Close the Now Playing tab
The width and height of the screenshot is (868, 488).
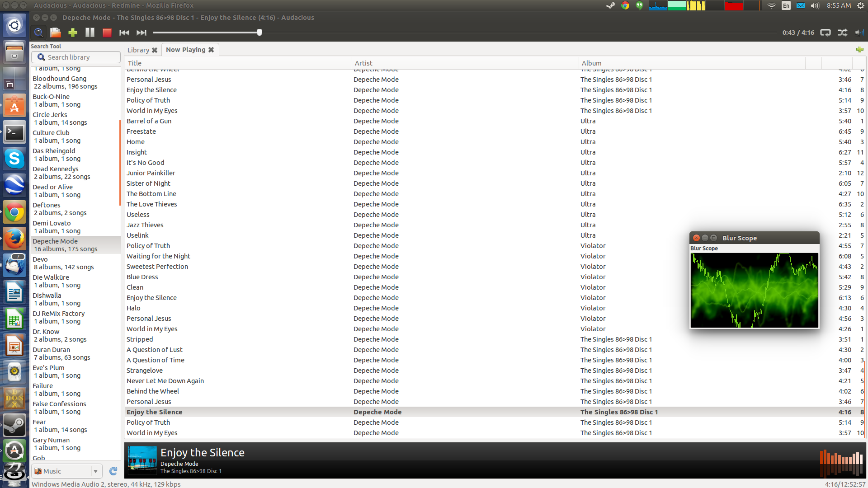point(211,50)
